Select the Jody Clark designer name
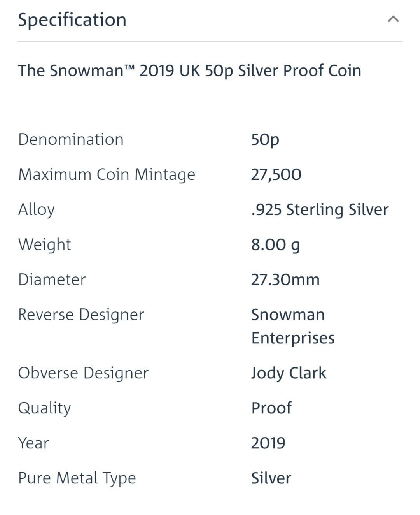Viewport: 420px width, 515px height. (x=289, y=373)
